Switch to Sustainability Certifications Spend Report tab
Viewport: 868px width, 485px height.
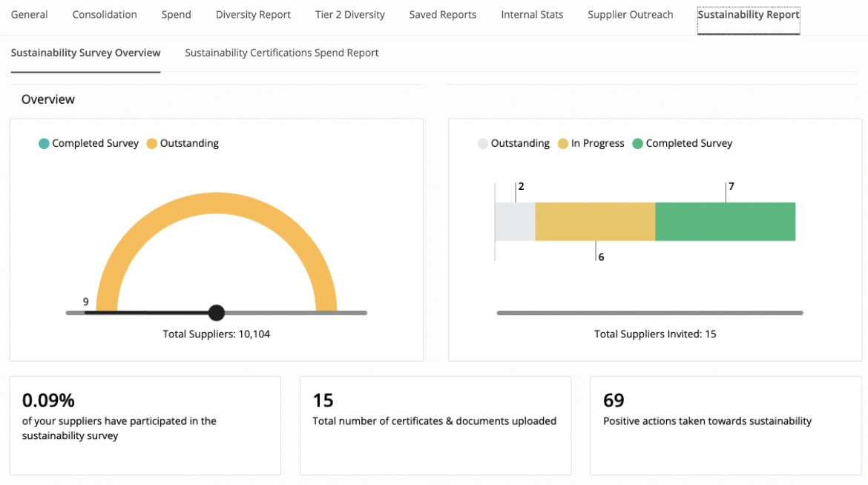[x=281, y=52]
